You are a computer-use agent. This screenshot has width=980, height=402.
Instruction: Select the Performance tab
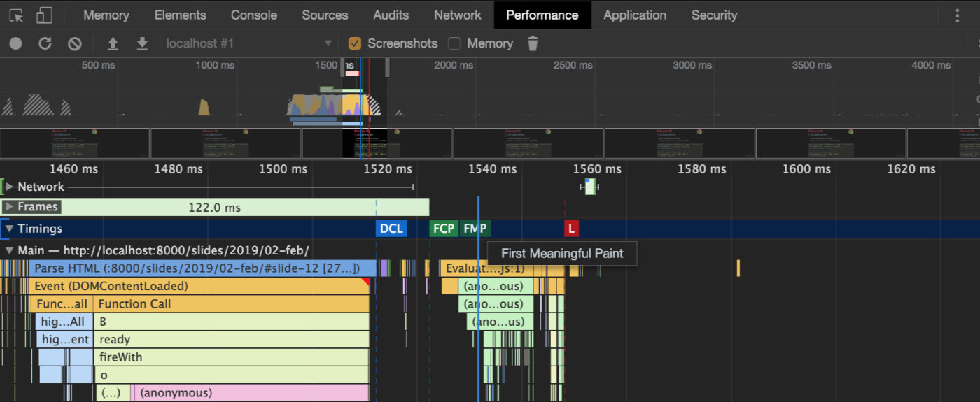(542, 15)
